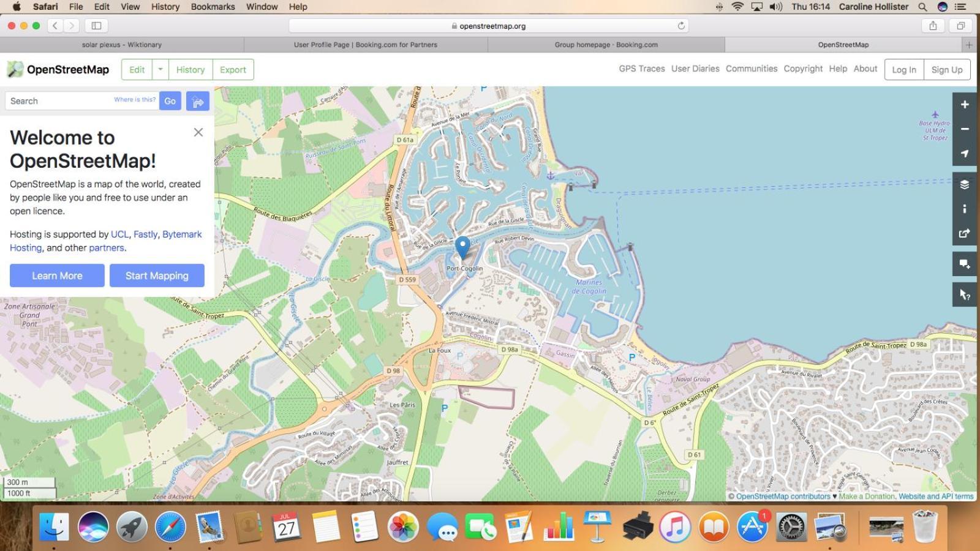Expand the Edit dropdown arrow
Viewport: 980px width, 551px height.
[x=160, y=69]
